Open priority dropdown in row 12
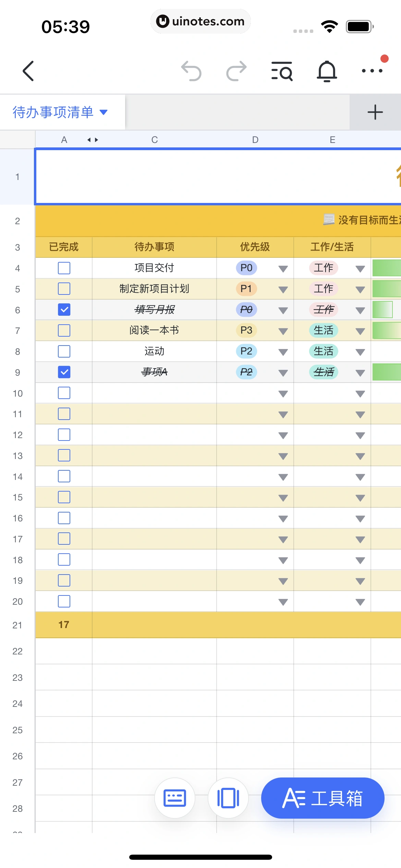This screenshot has height=868, width=401. tap(283, 435)
